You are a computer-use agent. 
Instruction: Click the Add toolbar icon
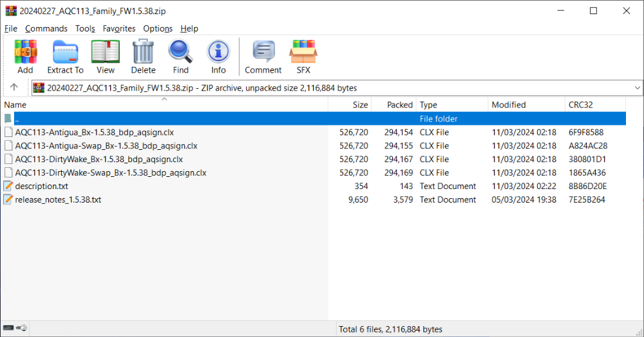click(x=26, y=51)
